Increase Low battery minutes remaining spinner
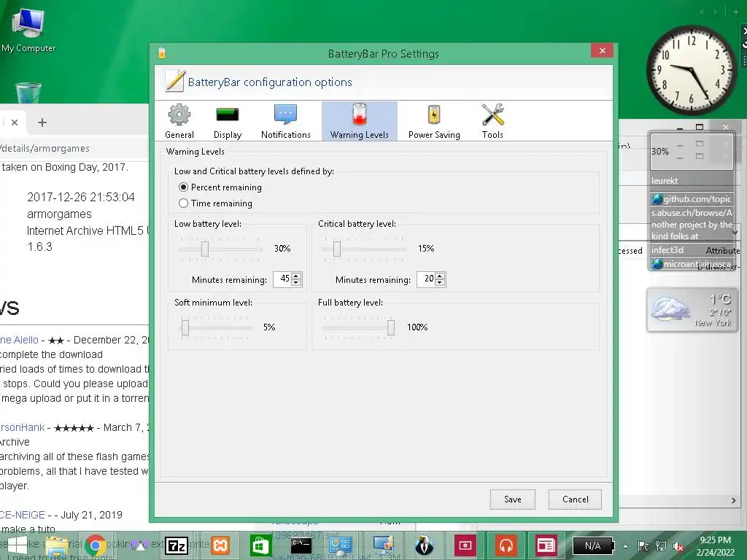Screen dimensions: 747x560 296,276
